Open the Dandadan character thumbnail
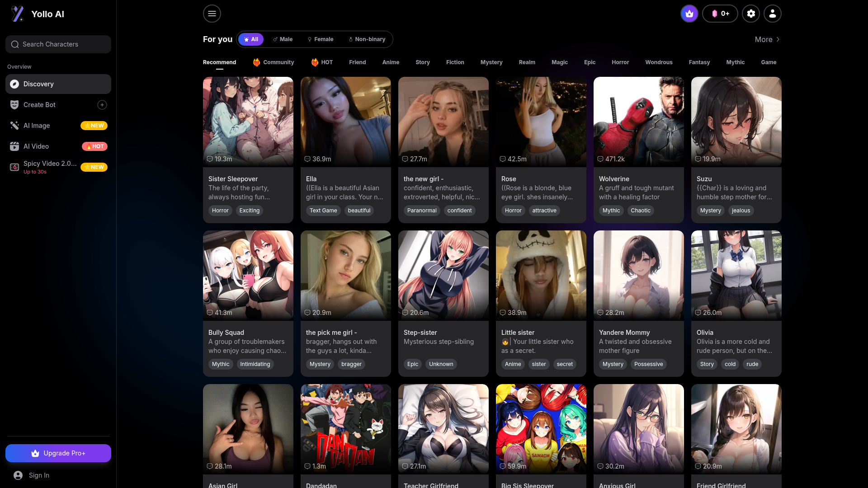The height and width of the screenshot is (488, 868). [x=345, y=429]
